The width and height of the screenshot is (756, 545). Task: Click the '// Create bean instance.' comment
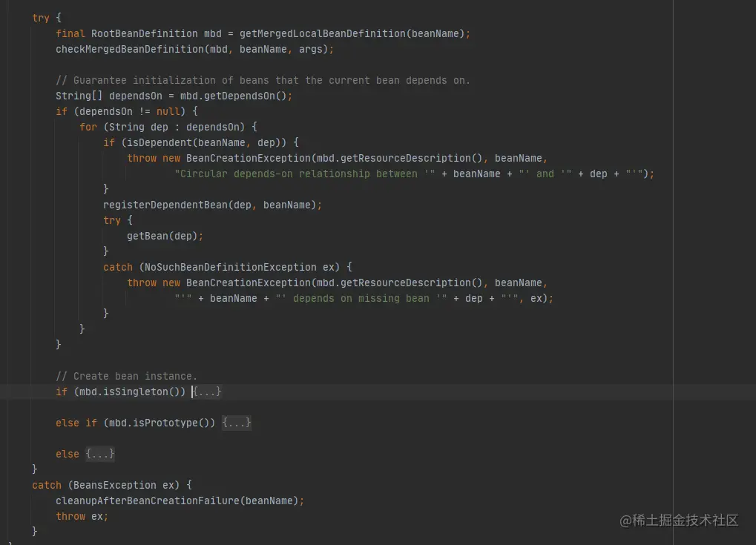pyautogui.click(x=126, y=376)
